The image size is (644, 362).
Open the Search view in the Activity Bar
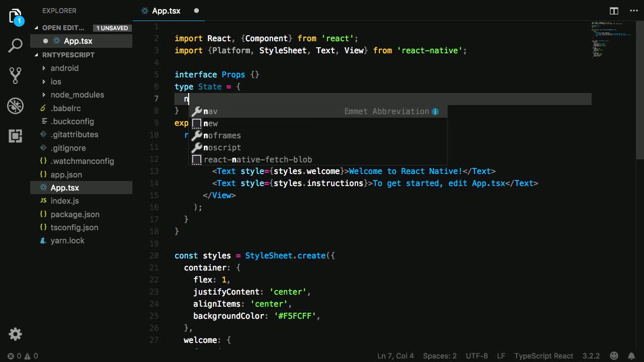coord(15,45)
